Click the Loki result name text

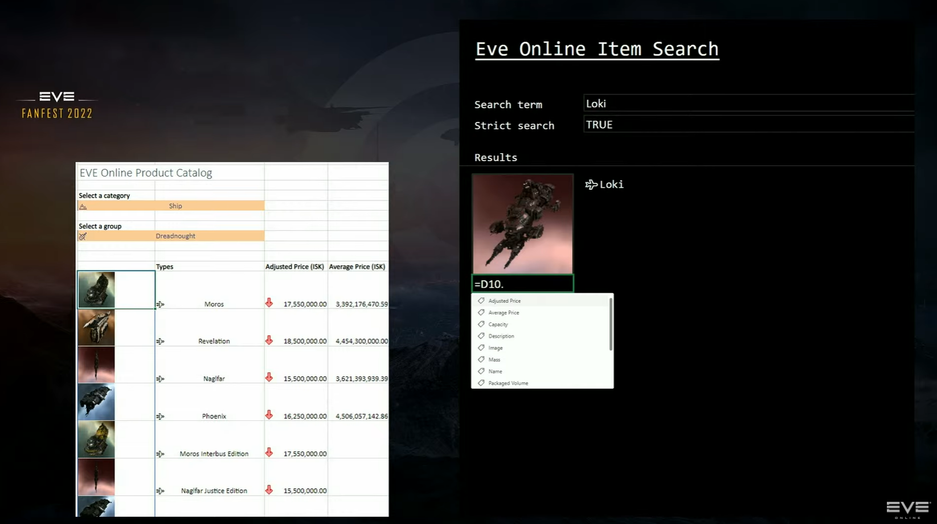click(611, 185)
